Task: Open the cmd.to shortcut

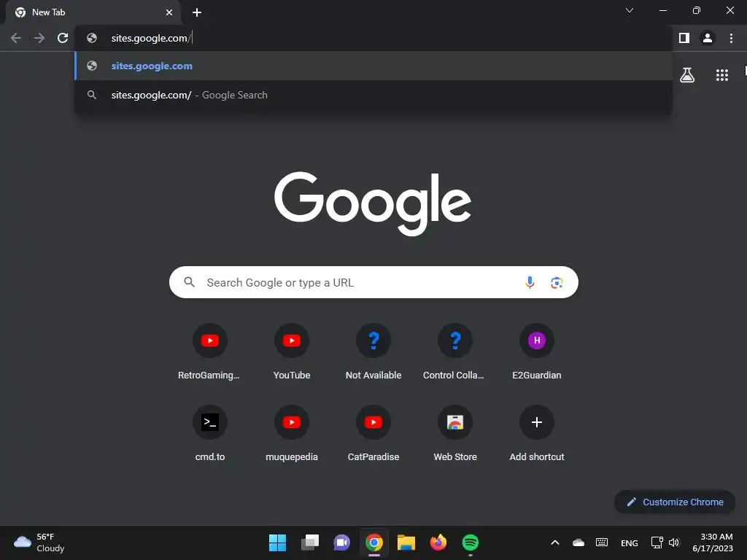Action: click(209, 435)
